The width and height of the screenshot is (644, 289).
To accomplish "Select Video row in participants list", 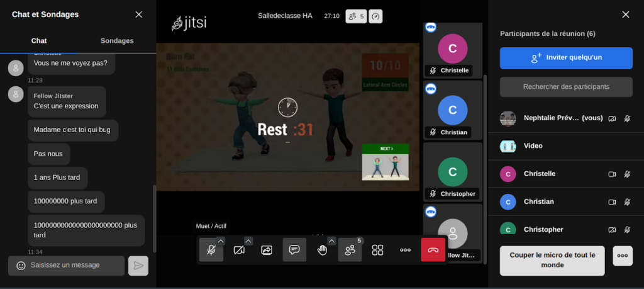I will 566,146.
